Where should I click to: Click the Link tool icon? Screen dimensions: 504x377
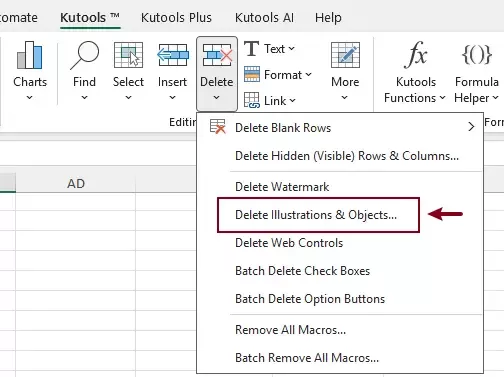(252, 100)
